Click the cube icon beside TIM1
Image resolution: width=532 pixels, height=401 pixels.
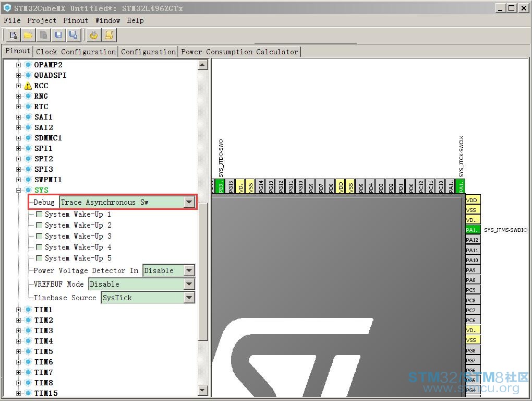coord(28,310)
